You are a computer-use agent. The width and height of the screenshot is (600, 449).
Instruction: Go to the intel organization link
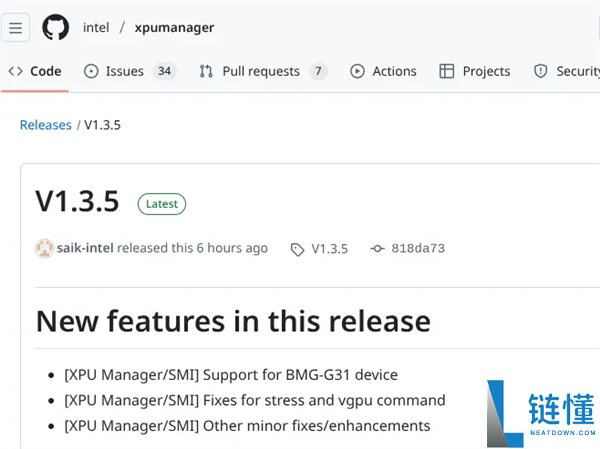pos(96,27)
